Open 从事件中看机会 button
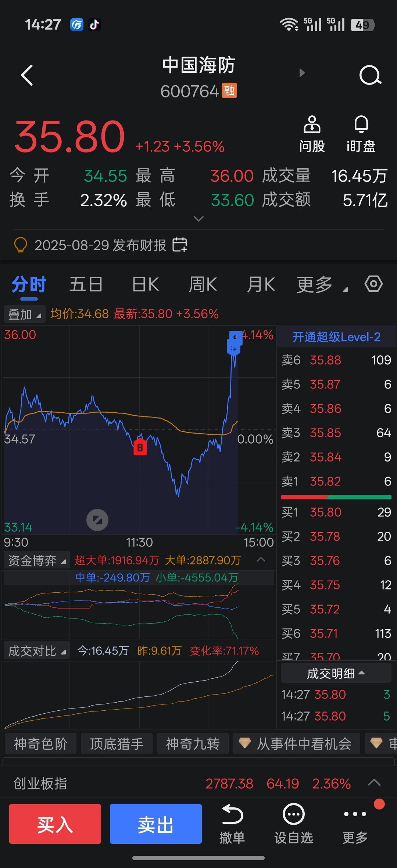Image resolution: width=397 pixels, height=868 pixels. click(297, 743)
